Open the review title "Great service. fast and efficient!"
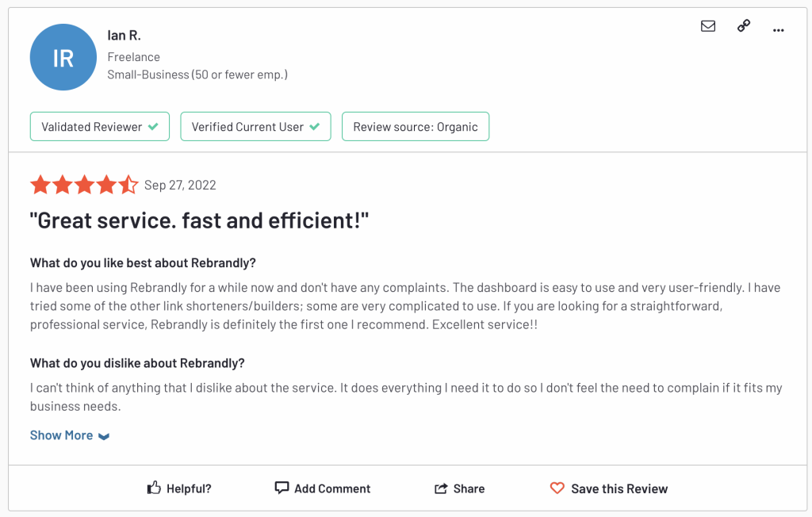Screen dimensions: 812x517 click(x=200, y=221)
